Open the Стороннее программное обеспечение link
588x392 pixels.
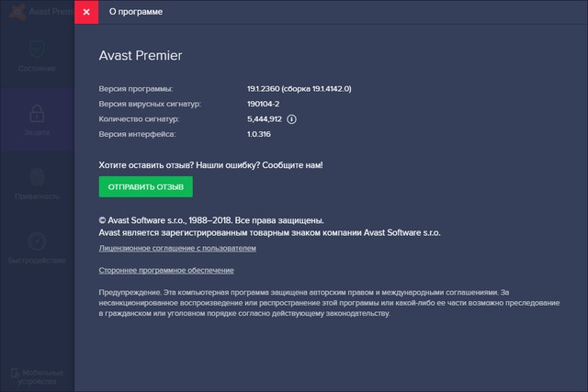coord(165,271)
